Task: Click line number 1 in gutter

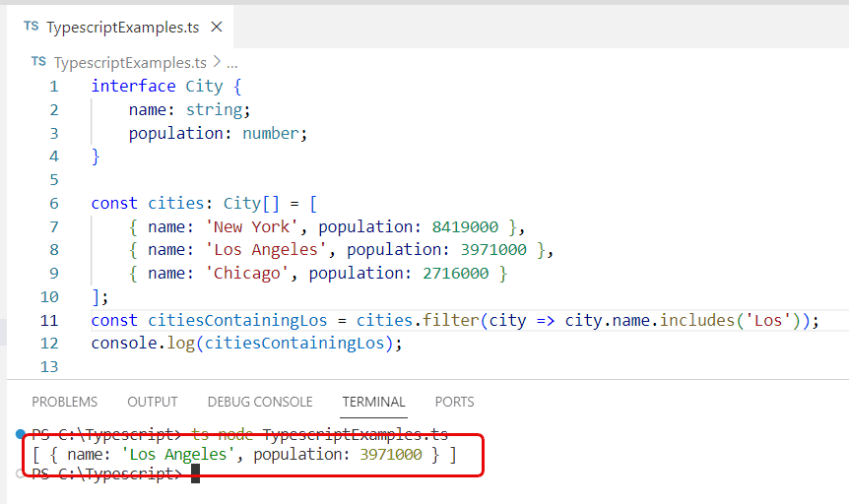Action: tap(53, 87)
